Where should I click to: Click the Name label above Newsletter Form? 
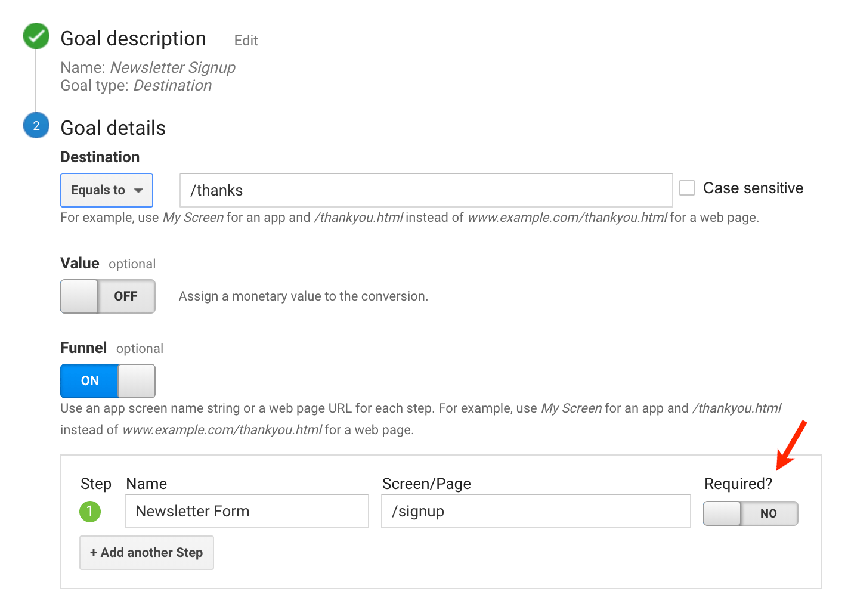point(146,484)
